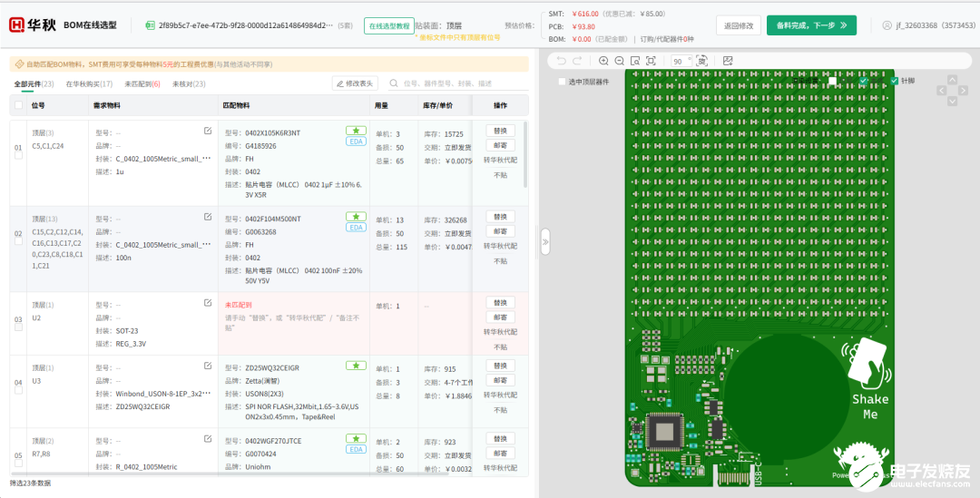Click the rotation angle field showing 90
Screen dimensions: 980x498
click(681, 62)
